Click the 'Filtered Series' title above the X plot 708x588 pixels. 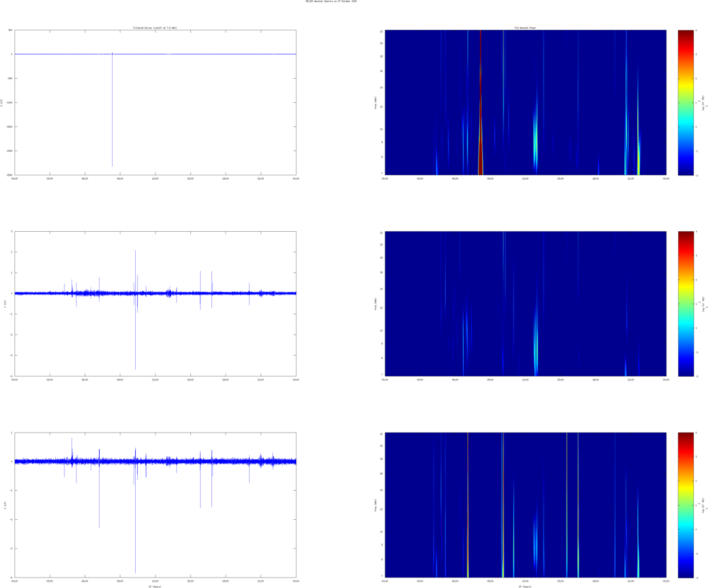pyautogui.click(x=155, y=28)
